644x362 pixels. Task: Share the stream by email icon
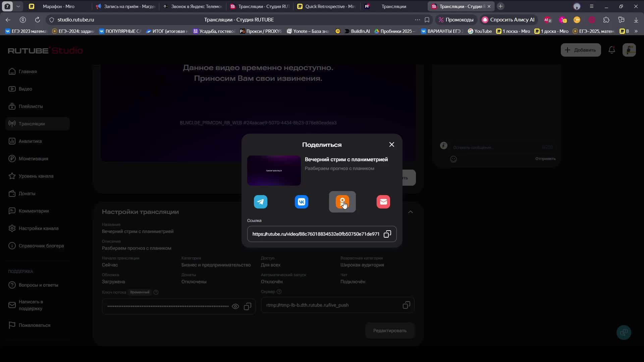[x=383, y=202]
